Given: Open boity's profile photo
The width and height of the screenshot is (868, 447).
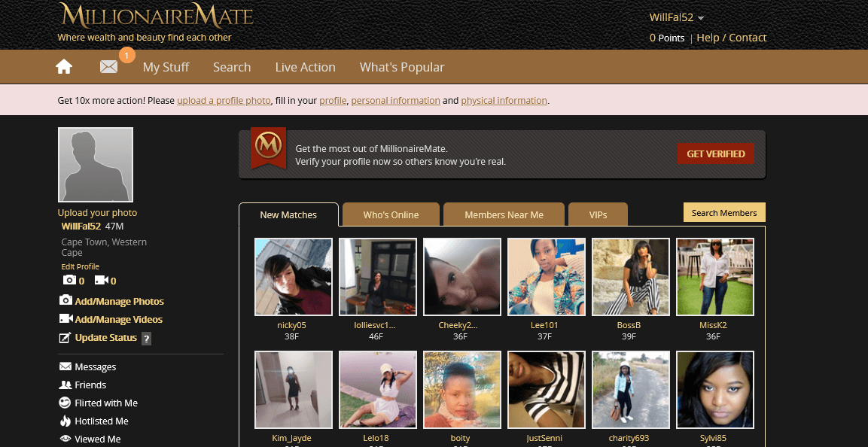Looking at the screenshot, I should [462, 390].
